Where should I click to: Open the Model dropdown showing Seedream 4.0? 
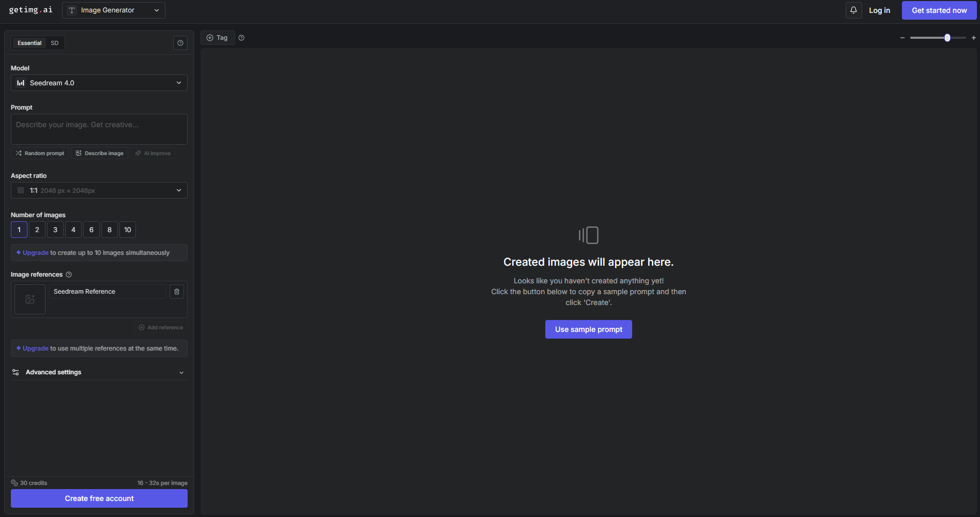[x=99, y=83]
